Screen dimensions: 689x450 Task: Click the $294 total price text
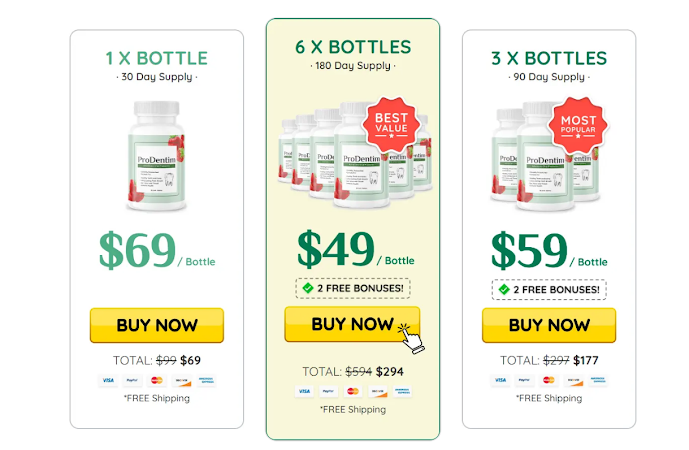click(x=390, y=372)
